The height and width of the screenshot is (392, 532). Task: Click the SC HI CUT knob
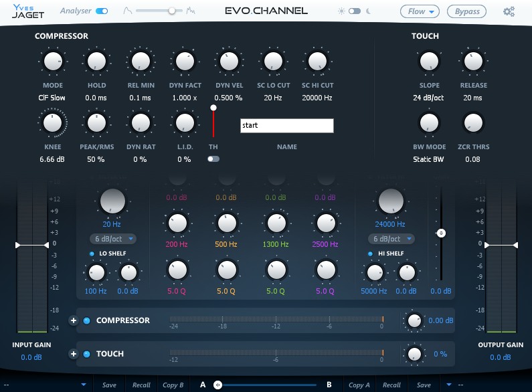[x=317, y=62]
